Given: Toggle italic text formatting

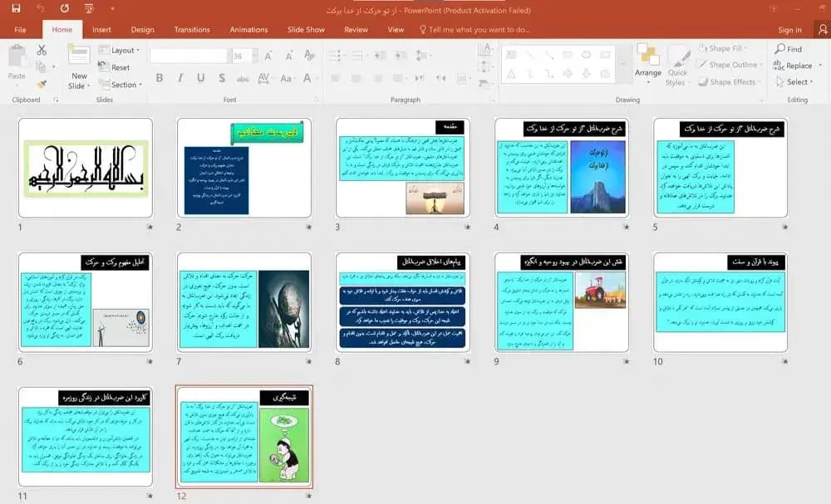Looking at the screenshot, I should [x=180, y=78].
